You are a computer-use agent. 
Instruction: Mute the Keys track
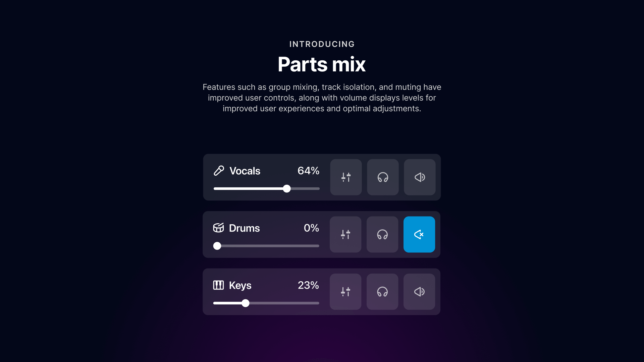tap(419, 292)
